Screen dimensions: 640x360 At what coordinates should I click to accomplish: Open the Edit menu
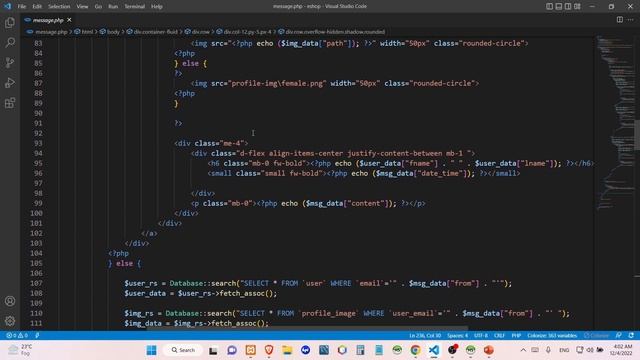(37, 7)
